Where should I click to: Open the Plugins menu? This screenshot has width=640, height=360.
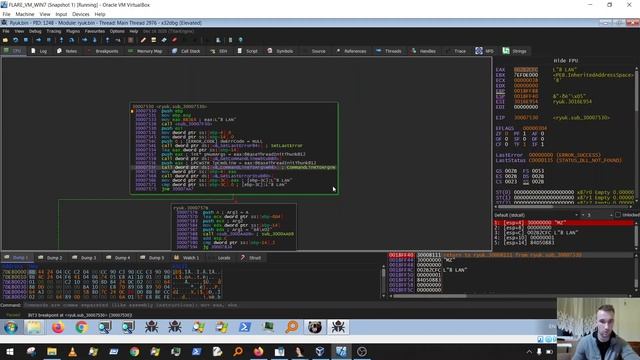pos(73,31)
